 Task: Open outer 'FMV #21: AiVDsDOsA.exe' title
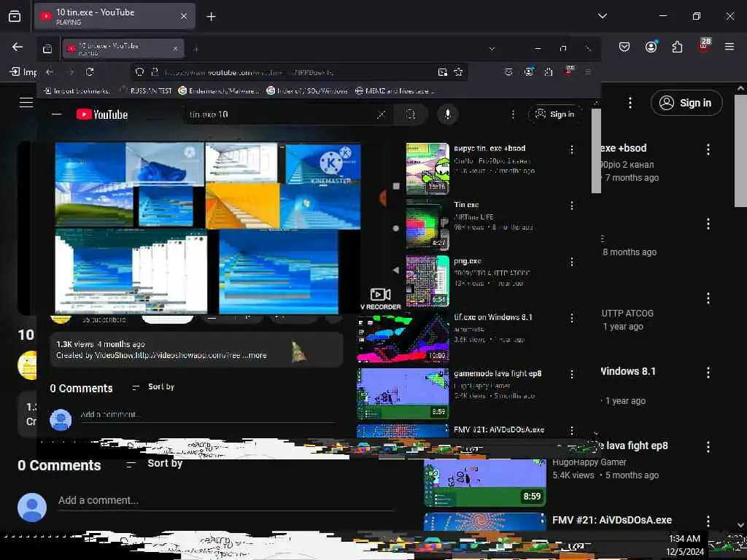pos(612,520)
